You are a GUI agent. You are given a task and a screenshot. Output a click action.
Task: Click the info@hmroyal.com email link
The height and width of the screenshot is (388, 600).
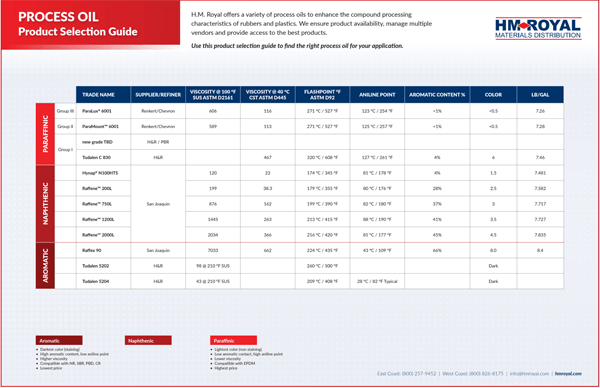529,373
